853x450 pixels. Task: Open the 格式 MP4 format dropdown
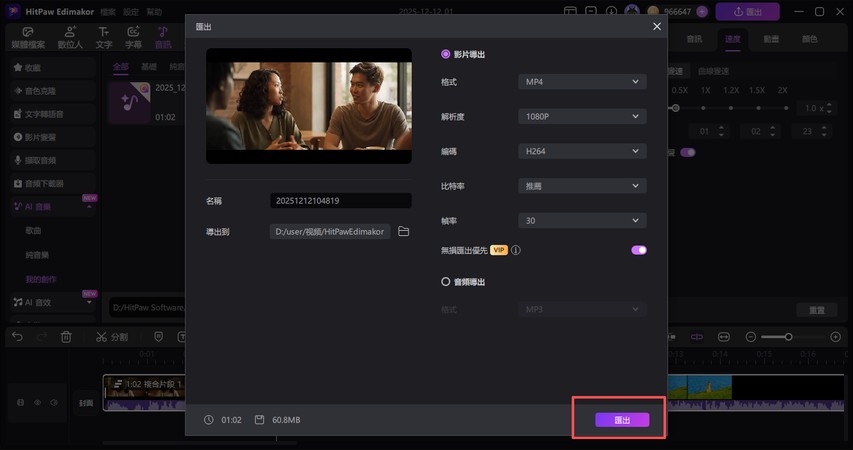pos(582,82)
